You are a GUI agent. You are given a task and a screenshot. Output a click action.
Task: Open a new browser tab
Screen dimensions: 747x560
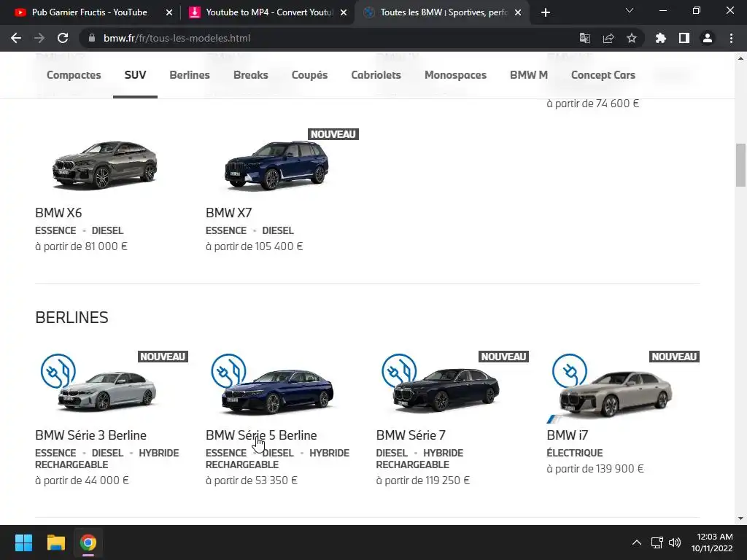(546, 12)
